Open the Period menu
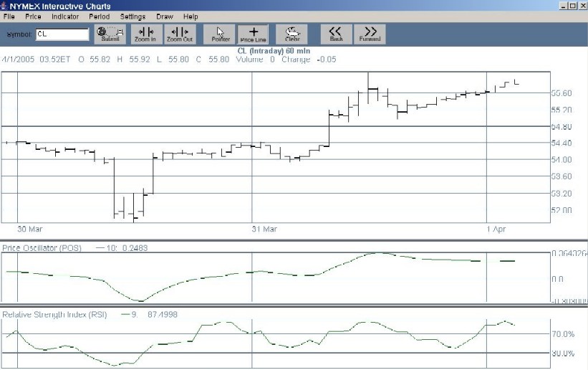The image size is (588, 370). click(99, 16)
